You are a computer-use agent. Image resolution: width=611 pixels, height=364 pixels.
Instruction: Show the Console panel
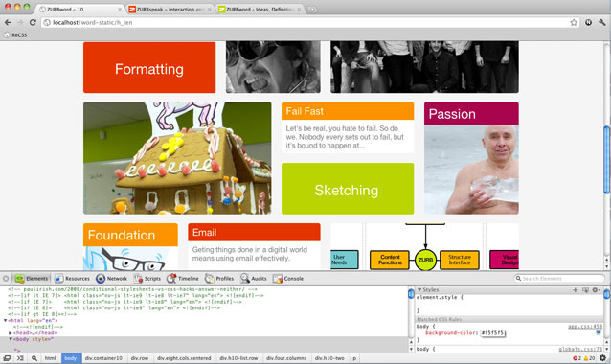288,278
